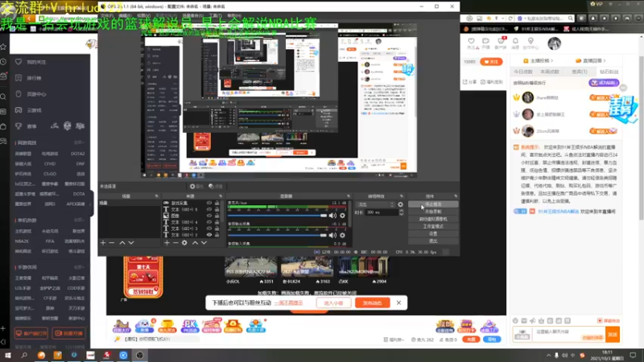The height and width of the screenshot is (362, 644).
Task: Click 退出 exit button in OBS controls
Action: 433,241
